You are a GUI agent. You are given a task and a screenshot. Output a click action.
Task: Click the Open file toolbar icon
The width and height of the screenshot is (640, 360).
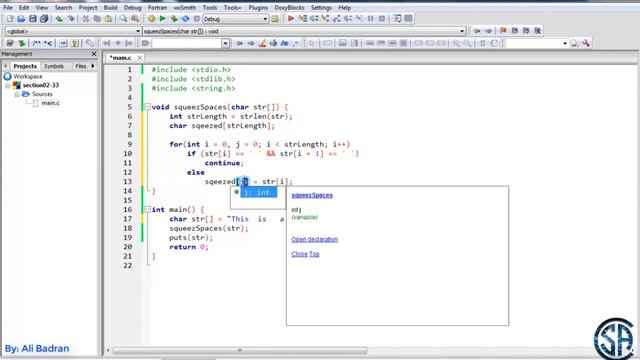click(21, 19)
